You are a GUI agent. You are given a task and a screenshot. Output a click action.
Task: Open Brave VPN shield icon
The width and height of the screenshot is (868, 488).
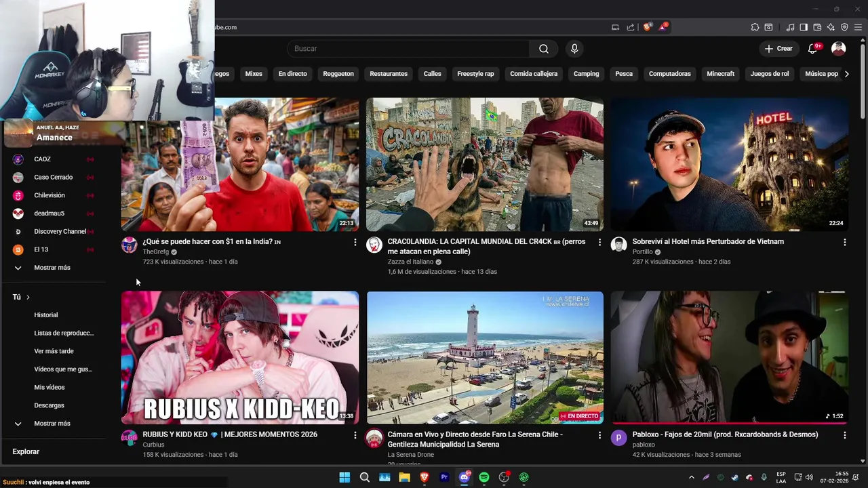844,27
